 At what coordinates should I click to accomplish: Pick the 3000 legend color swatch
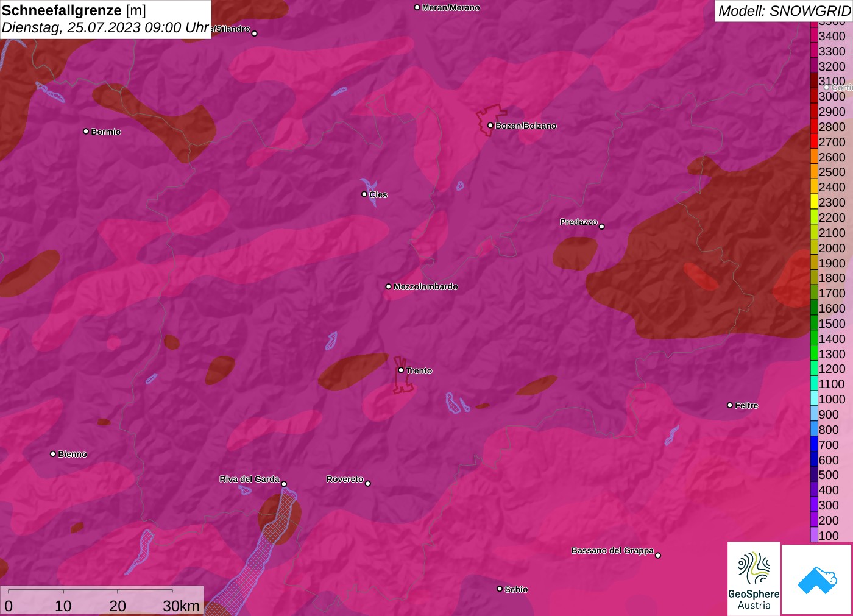(814, 96)
